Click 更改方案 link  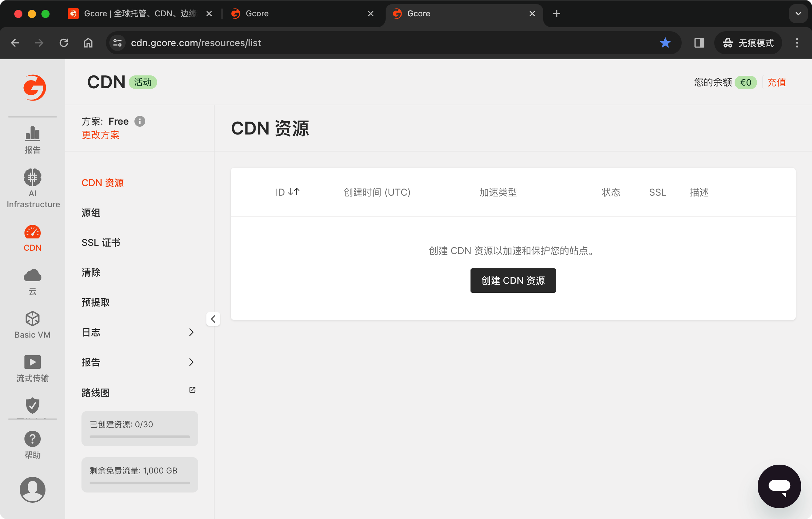pos(100,135)
